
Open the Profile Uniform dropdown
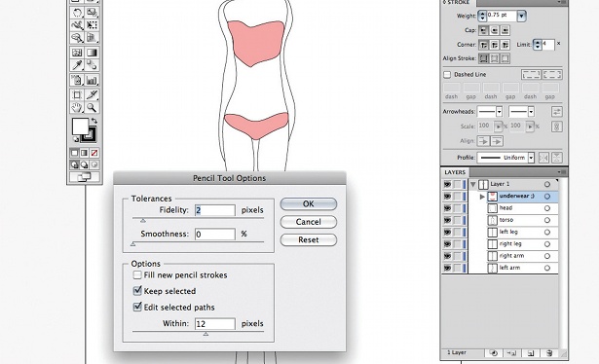click(x=531, y=158)
